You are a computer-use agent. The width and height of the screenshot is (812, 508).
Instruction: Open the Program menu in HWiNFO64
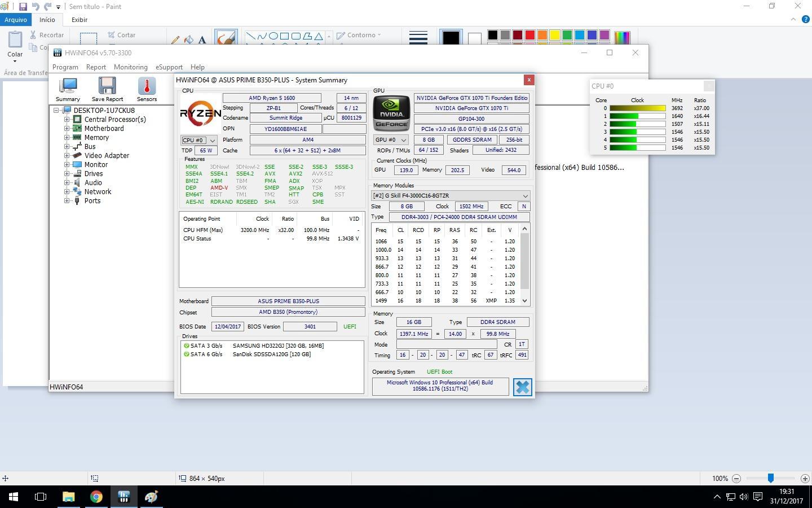(x=65, y=67)
